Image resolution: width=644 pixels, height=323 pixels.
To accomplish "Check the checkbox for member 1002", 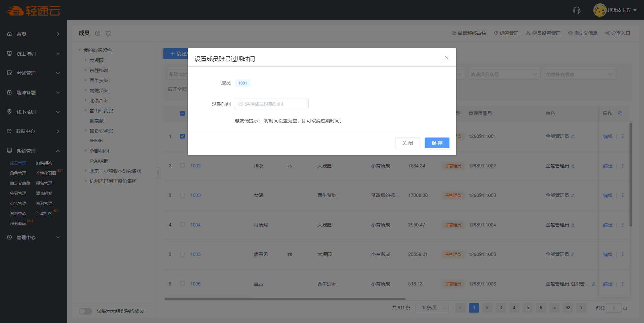I will pyautogui.click(x=182, y=166).
